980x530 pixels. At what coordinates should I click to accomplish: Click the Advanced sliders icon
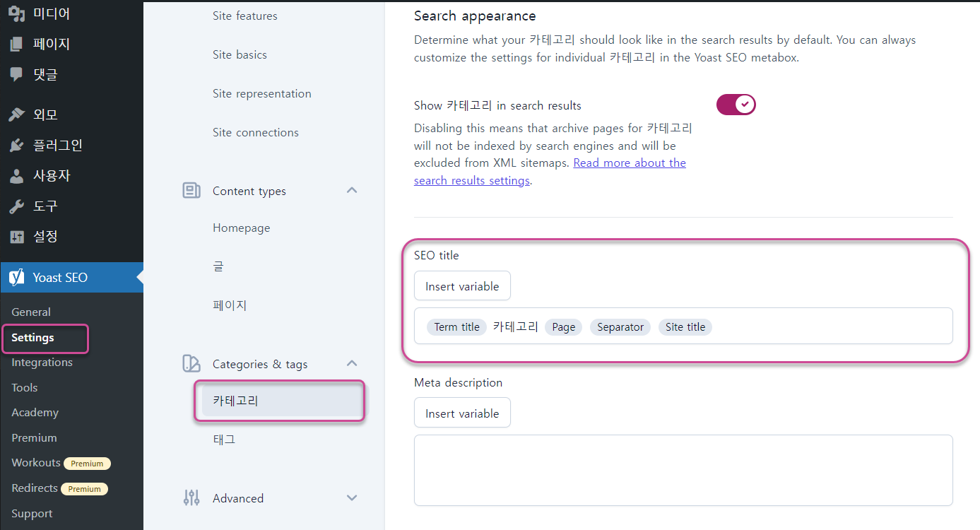click(x=191, y=497)
